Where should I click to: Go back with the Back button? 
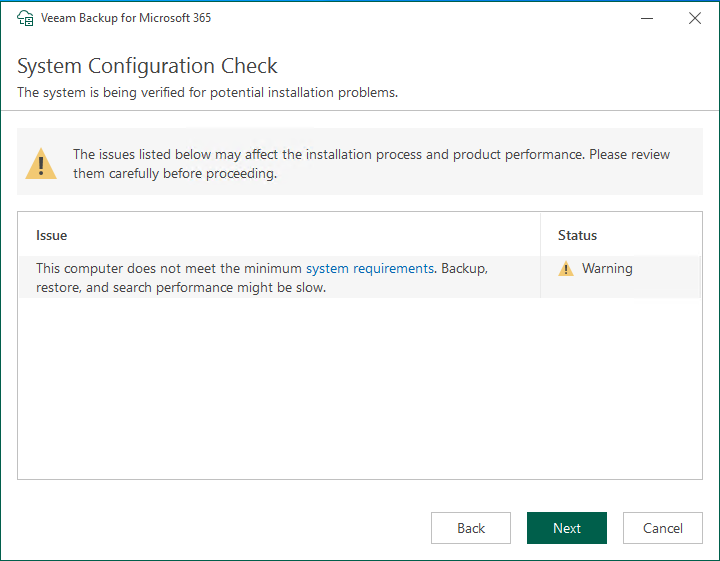(x=470, y=528)
